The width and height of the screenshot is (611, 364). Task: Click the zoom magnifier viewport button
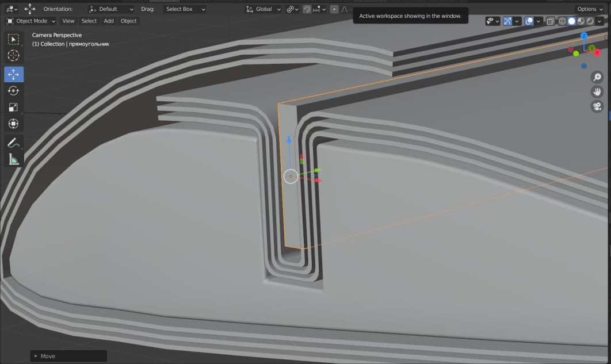click(597, 78)
